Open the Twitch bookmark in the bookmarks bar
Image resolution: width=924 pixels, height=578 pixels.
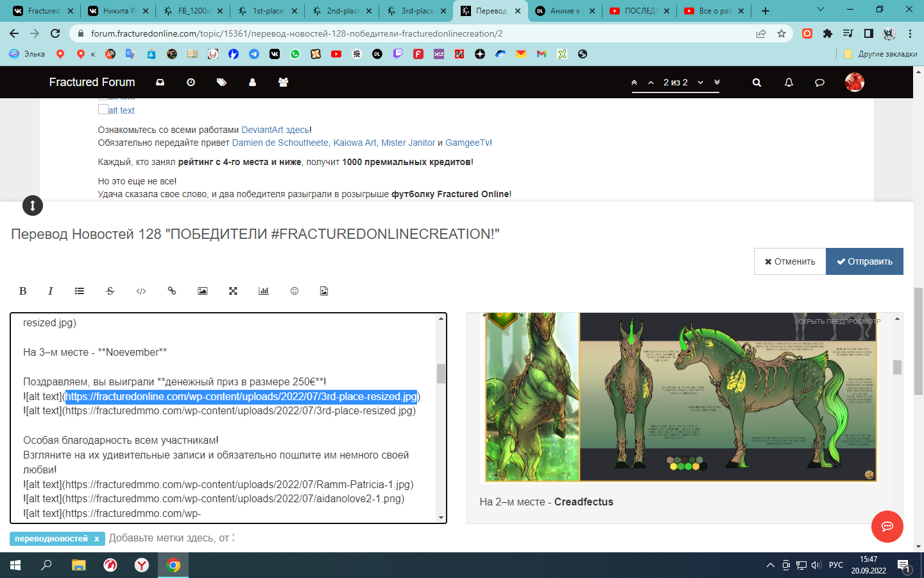pyautogui.click(x=398, y=54)
